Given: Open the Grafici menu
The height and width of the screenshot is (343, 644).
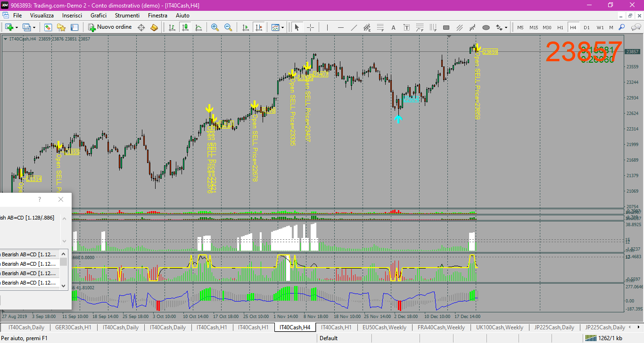Looking at the screenshot, I should 99,16.
